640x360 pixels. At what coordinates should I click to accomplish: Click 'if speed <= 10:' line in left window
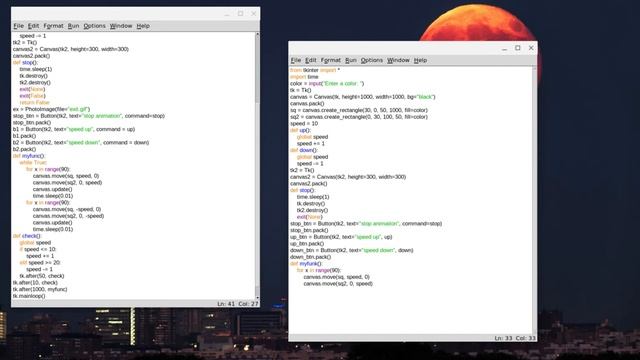tap(38, 249)
